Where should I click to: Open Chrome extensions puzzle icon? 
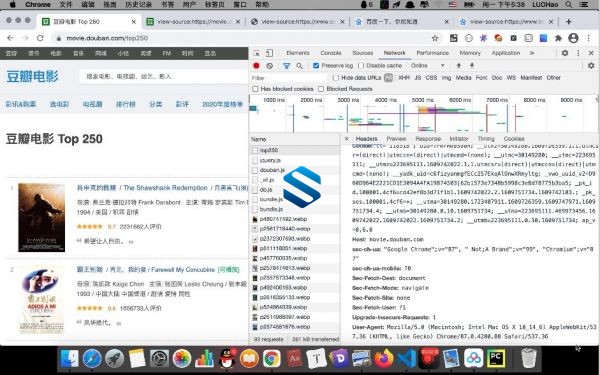pos(558,38)
